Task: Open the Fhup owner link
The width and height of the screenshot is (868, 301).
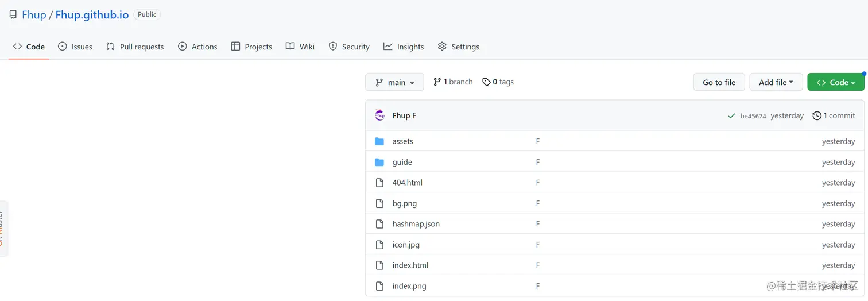Action: coord(34,15)
